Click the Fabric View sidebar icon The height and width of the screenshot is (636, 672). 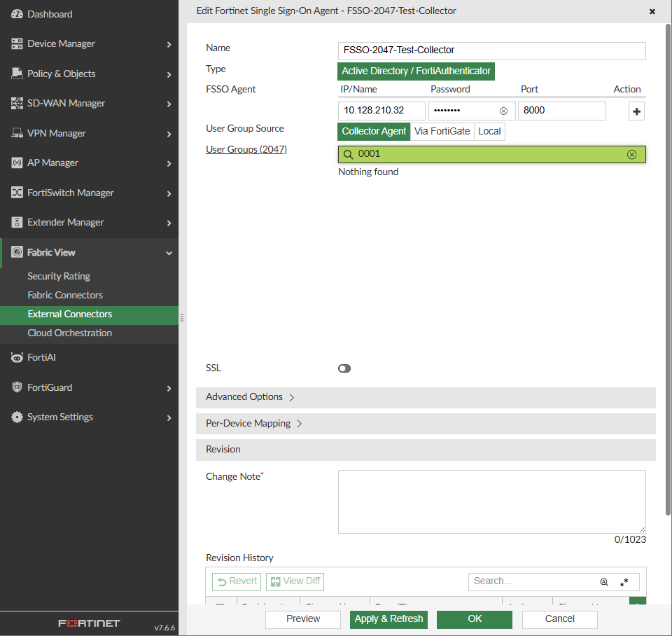[x=17, y=252]
